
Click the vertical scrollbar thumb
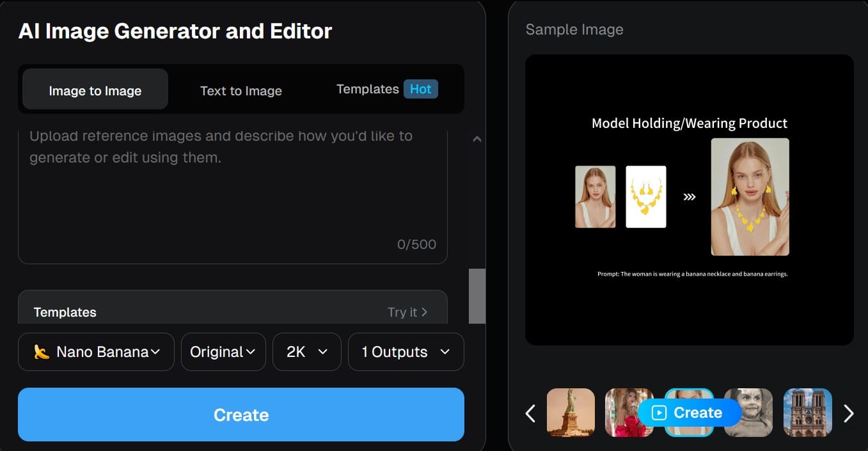tap(477, 296)
